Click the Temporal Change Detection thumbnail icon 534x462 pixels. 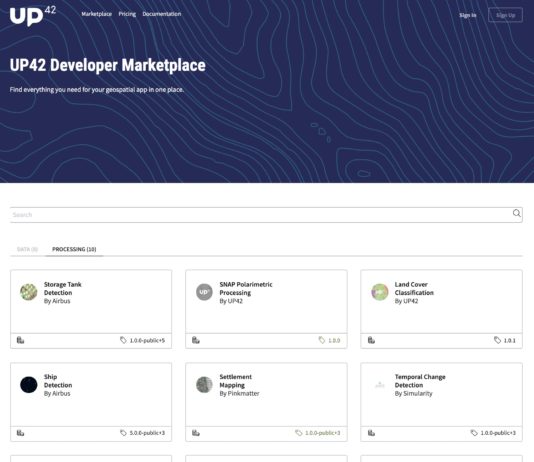380,385
